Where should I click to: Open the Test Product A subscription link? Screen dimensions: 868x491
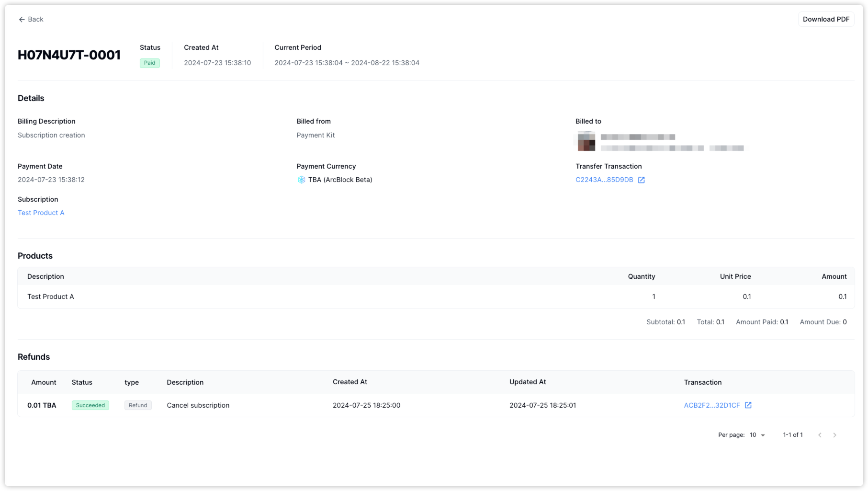coord(41,213)
